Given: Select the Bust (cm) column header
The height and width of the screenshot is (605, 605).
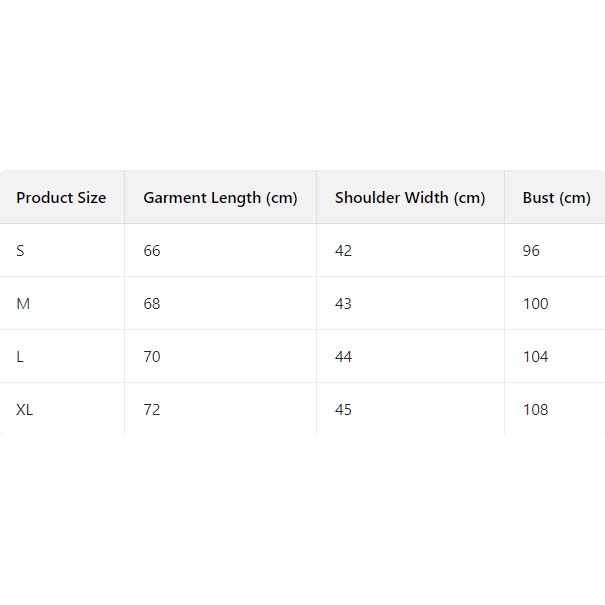Looking at the screenshot, I should (x=556, y=198).
